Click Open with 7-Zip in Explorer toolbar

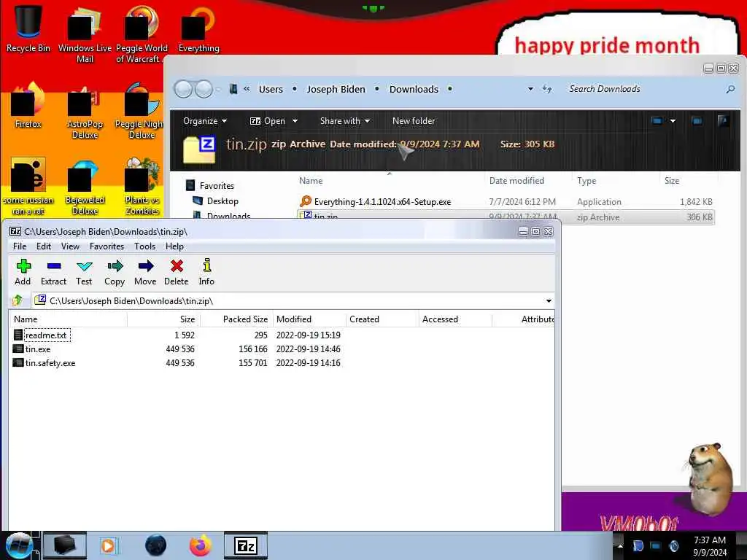pyautogui.click(x=268, y=121)
